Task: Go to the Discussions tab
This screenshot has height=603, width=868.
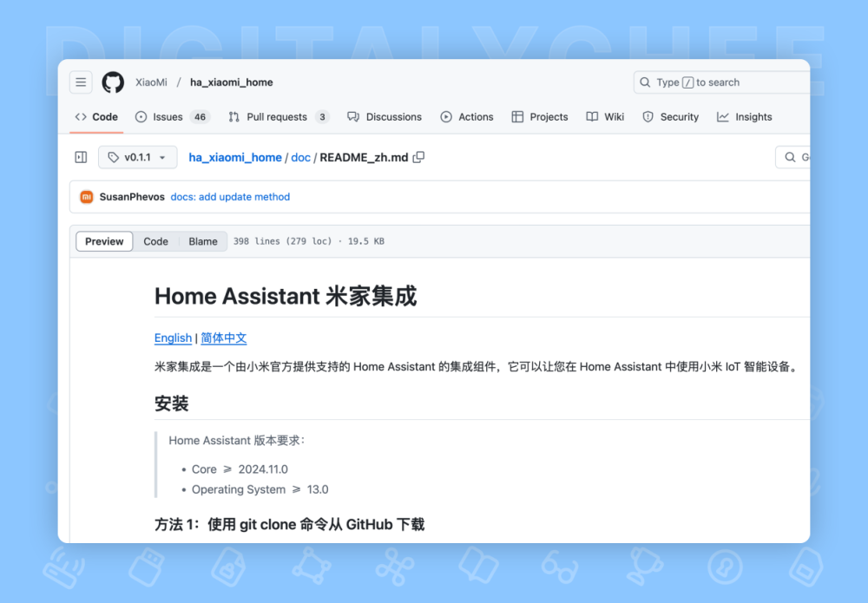Action: 385,117
